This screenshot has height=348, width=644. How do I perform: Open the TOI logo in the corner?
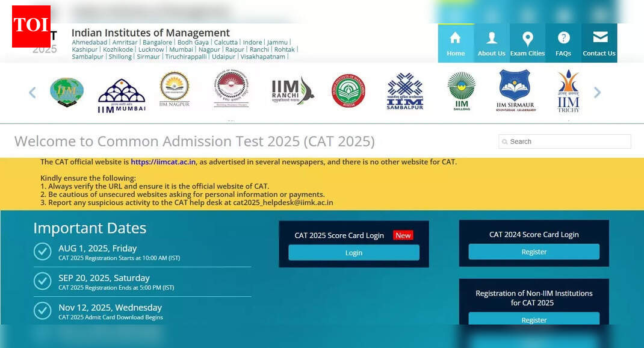[x=31, y=26]
